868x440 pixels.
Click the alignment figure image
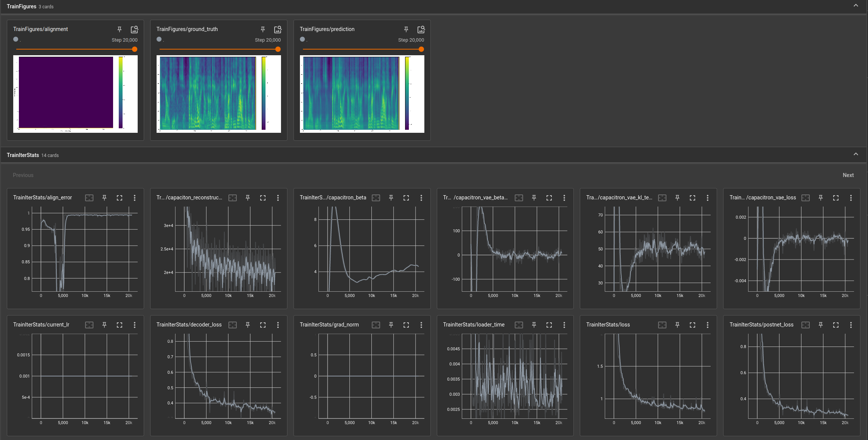pyautogui.click(x=75, y=94)
